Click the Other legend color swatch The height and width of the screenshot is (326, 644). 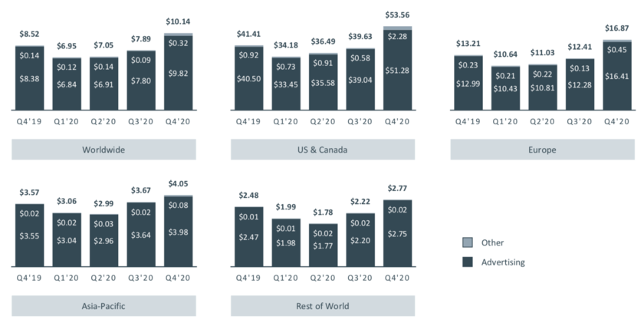[x=468, y=242]
